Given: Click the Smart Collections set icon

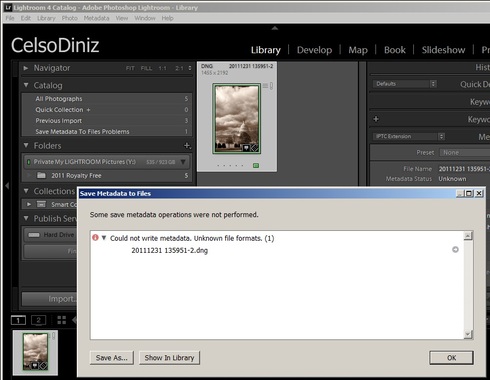Looking at the screenshot, I should tap(41, 204).
